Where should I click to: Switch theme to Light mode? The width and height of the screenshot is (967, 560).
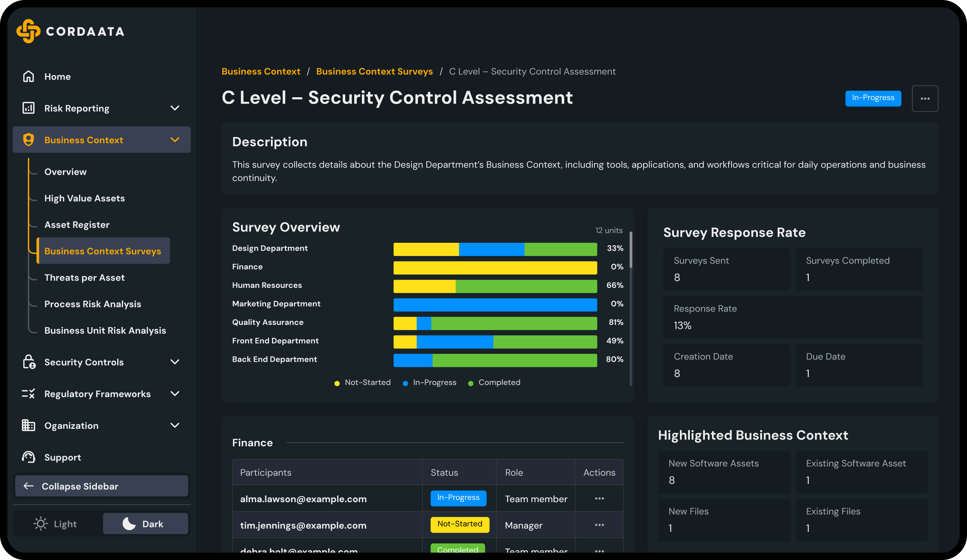(x=56, y=523)
